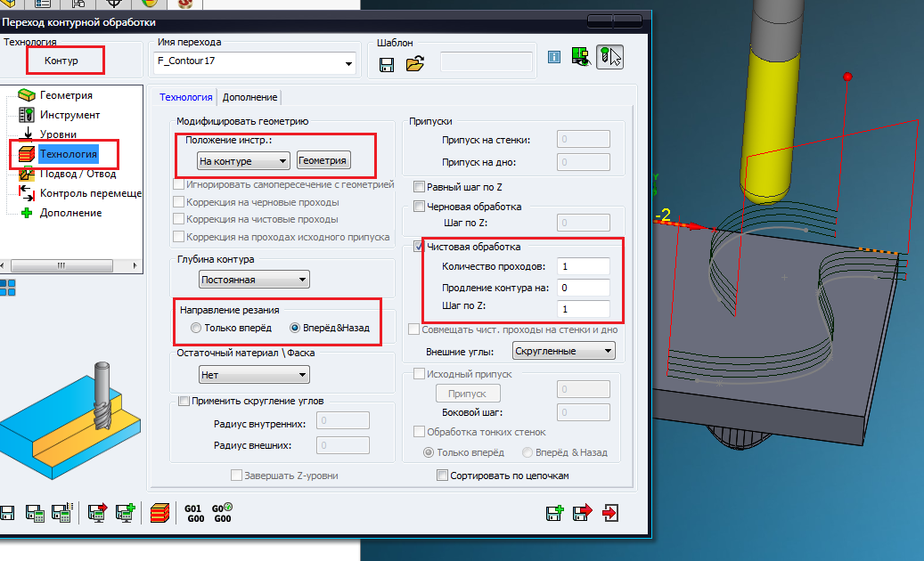Click tree scrollbar right arrow
The height and width of the screenshot is (561, 924).
point(135,266)
